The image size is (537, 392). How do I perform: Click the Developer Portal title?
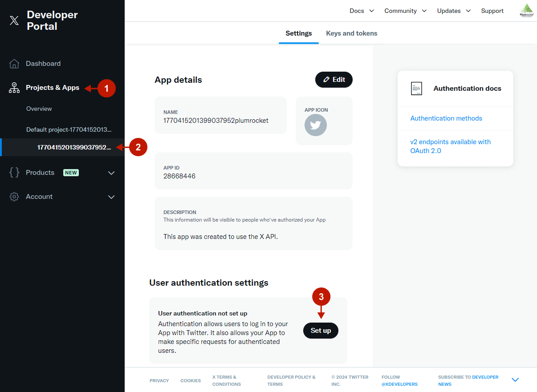coord(52,20)
